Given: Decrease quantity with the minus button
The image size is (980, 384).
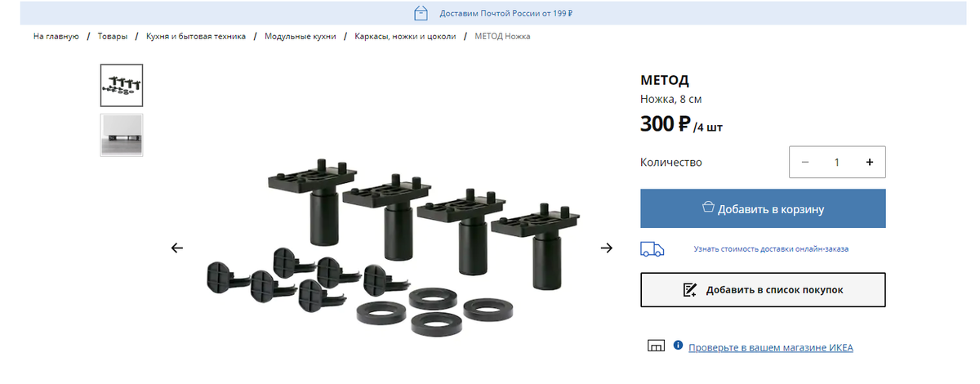Looking at the screenshot, I should (805, 162).
